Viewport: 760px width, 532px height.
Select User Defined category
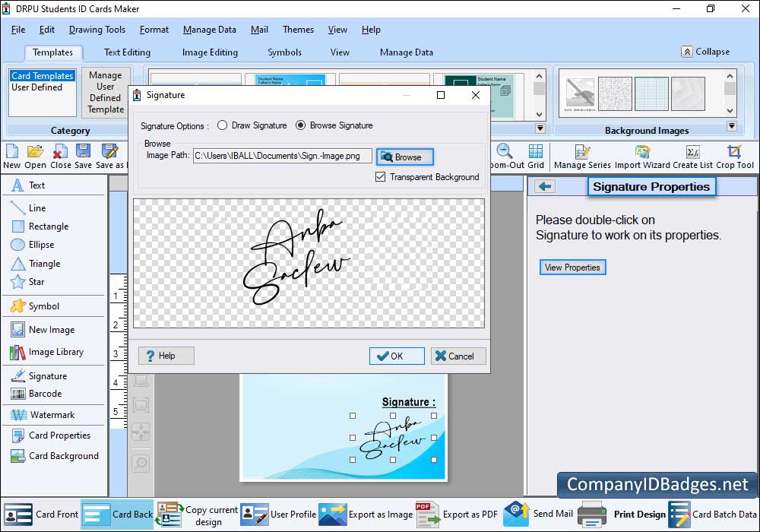pyautogui.click(x=36, y=87)
